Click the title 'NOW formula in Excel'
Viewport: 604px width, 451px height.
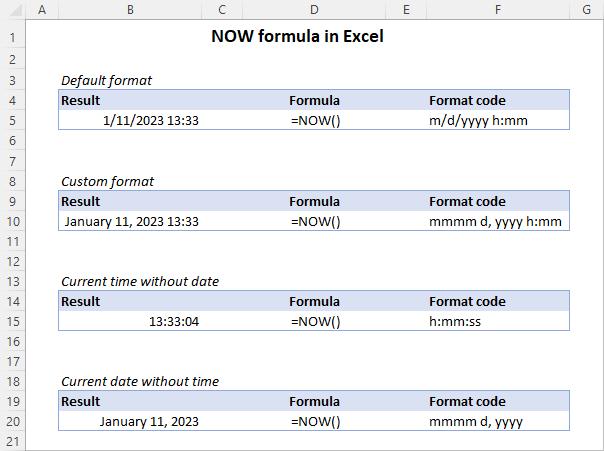click(297, 37)
